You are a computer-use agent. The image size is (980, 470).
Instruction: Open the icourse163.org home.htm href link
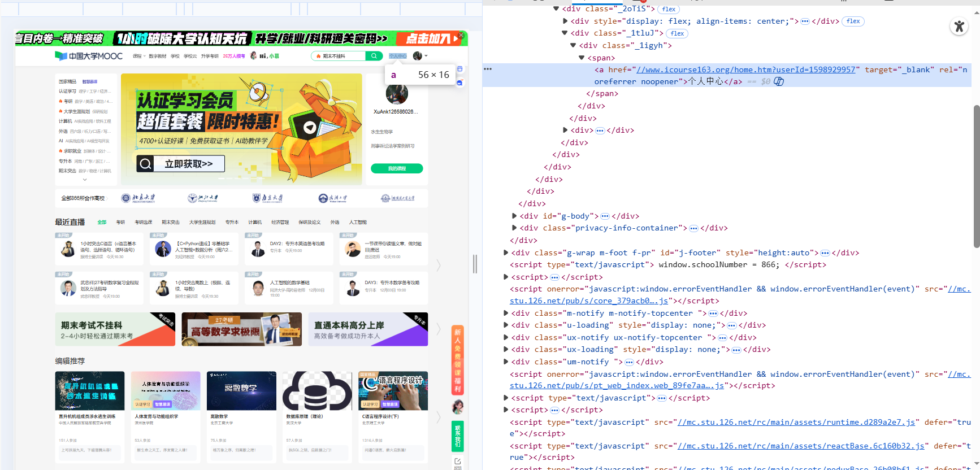coord(746,69)
